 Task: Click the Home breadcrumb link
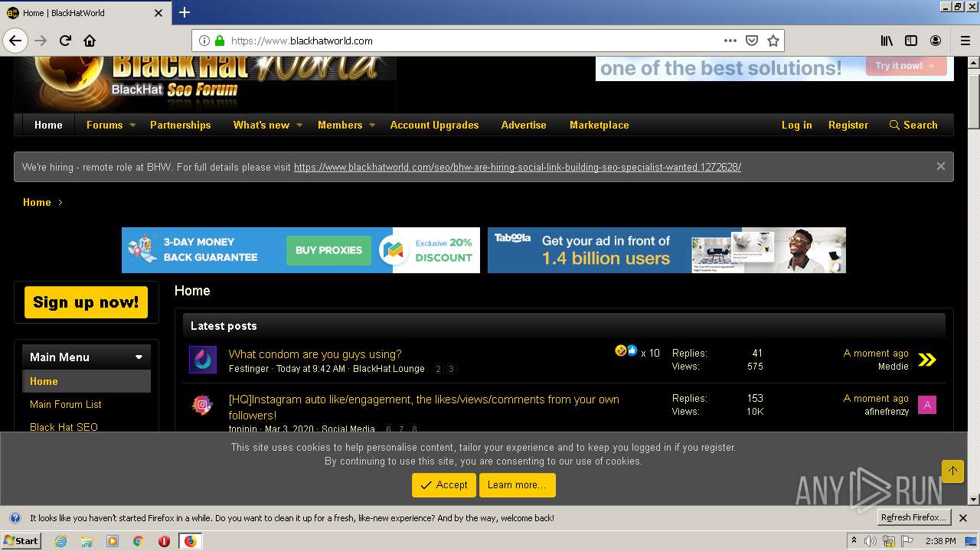coord(37,202)
